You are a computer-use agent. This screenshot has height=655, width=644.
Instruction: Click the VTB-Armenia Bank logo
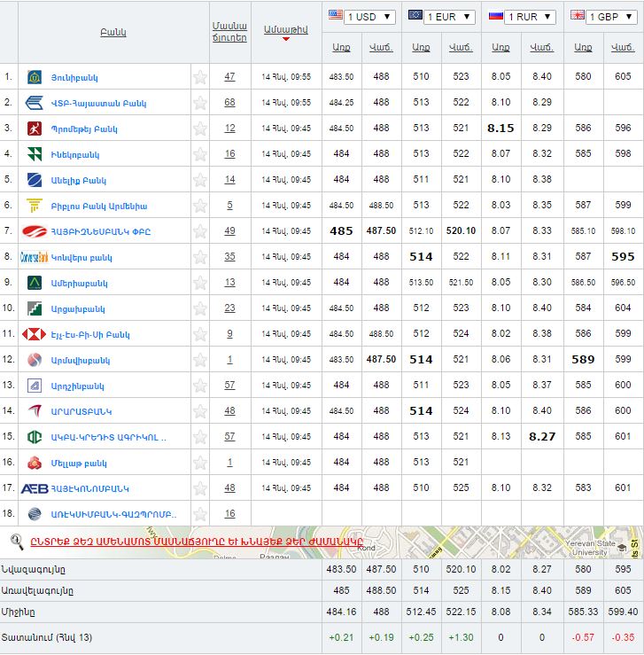(x=35, y=103)
